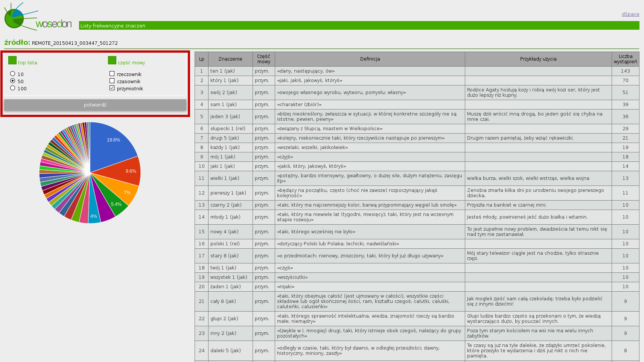Select the 100 top list radio button

coord(13,88)
